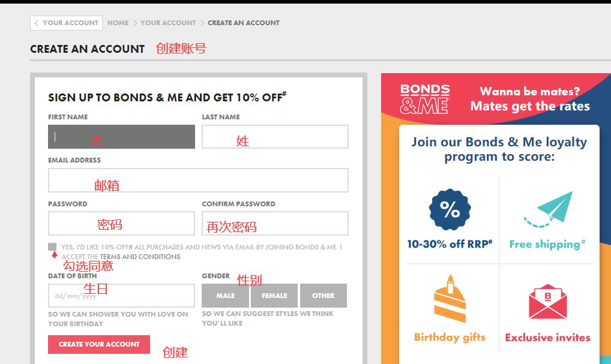Click the Bonds & Me logo
This screenshot has width=611, height=364.
click(x=425, y=99)
